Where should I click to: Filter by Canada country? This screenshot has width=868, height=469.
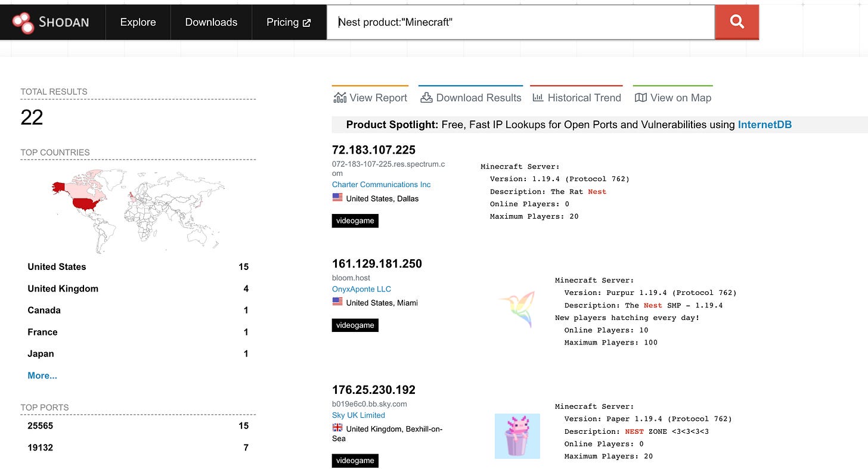point(138,310)
